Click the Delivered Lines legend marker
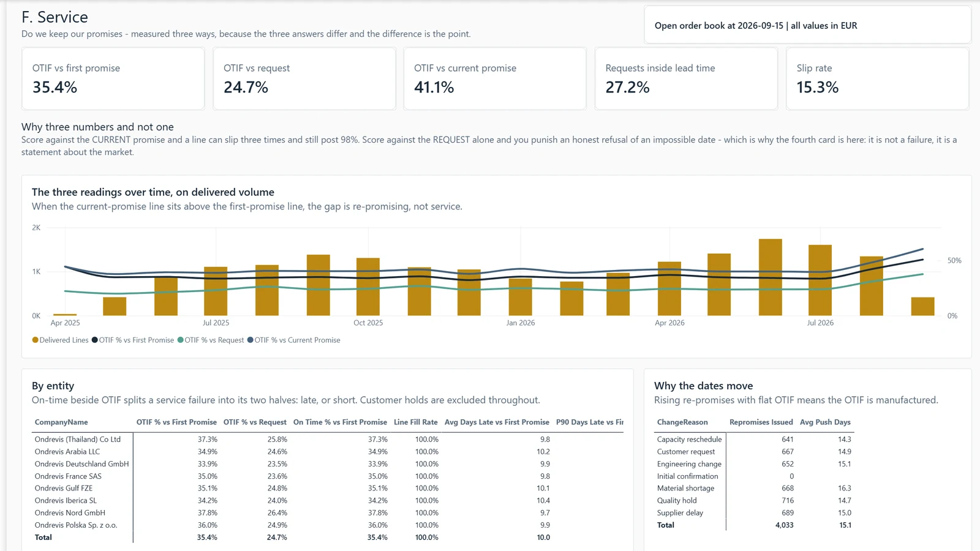Screen dimensions: 980x551 pyautogui.click(x=36, y=340)
